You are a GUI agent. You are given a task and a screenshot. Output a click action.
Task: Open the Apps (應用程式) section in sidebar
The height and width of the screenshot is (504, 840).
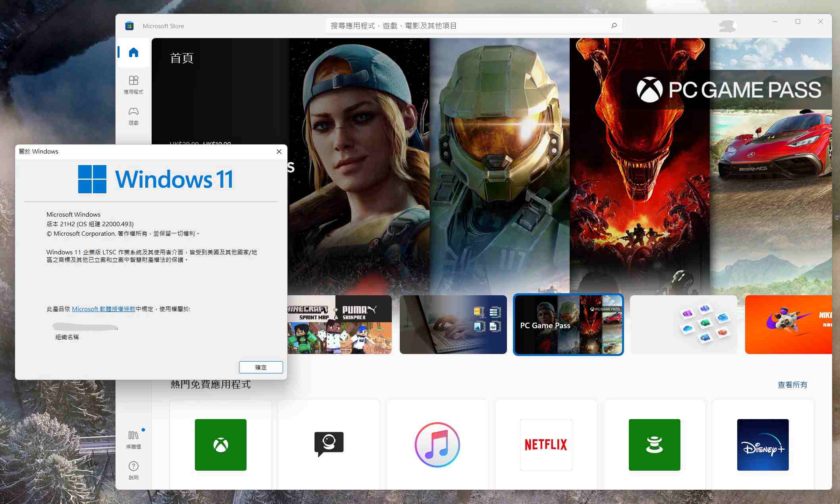[x=133, y=85]
